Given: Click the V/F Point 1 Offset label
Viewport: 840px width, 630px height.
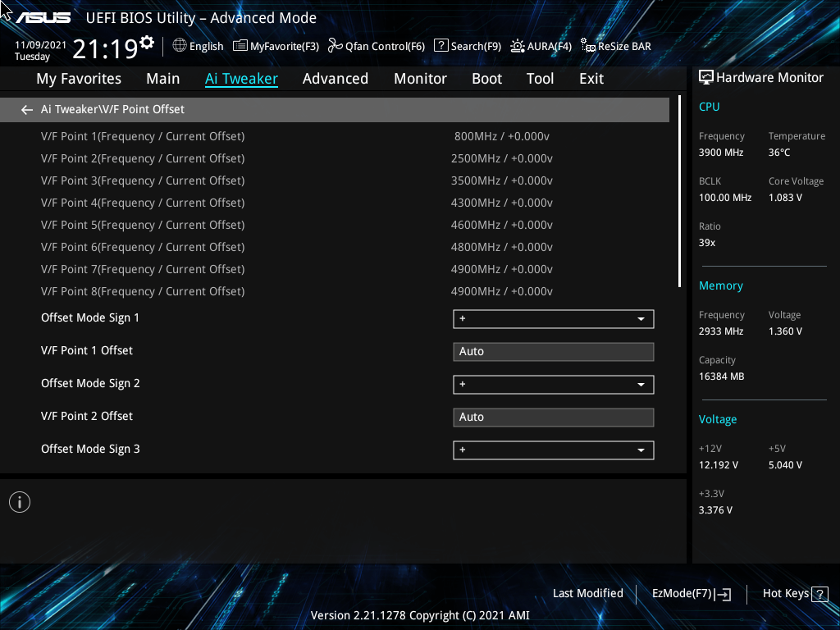Looking at the screenshot, I should [87, 350].
